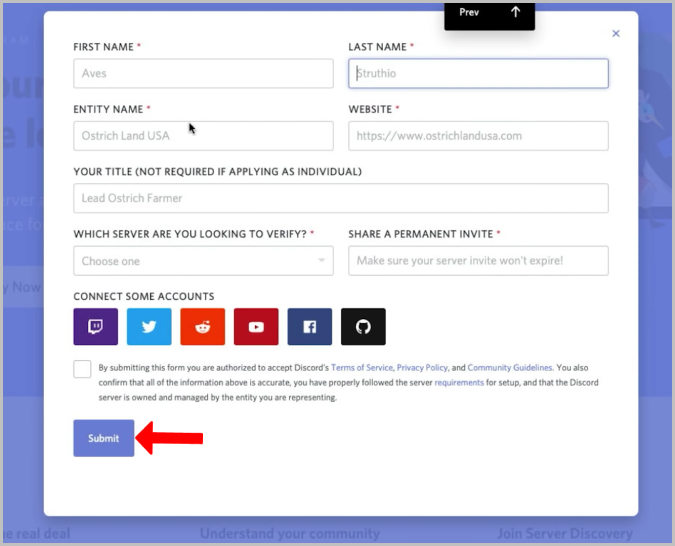Click the 'Connect Some Accounts' heading
Viewport: 675px width, 546px height.
(144, 297)
